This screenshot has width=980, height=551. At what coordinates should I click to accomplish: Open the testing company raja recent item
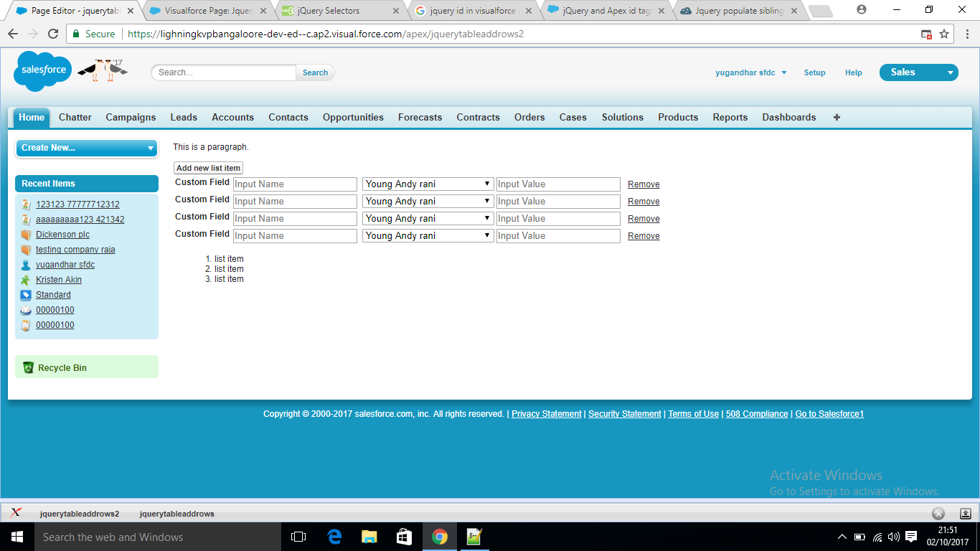click(75, 250)
